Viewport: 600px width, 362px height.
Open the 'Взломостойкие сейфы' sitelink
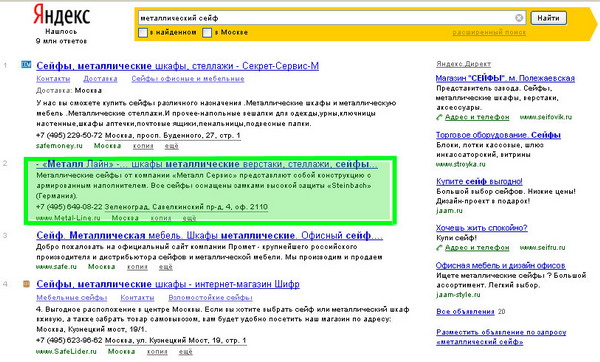tap(210, 298)
